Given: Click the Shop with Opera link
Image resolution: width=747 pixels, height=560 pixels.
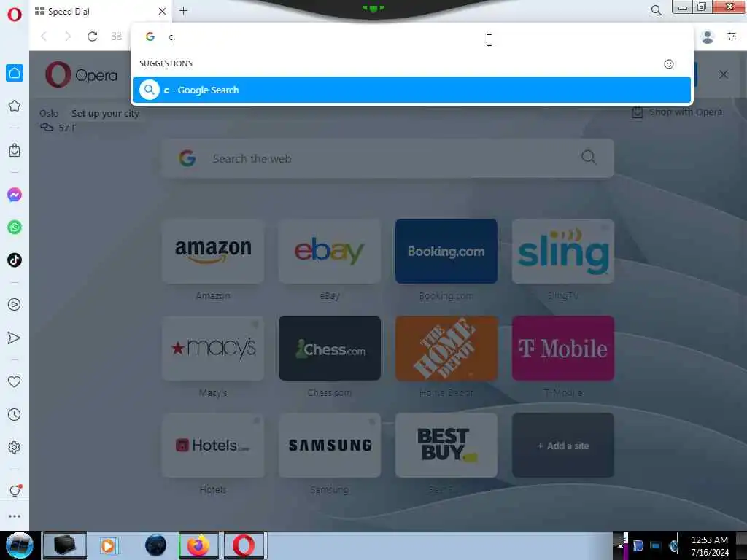Looking at the screenshot, I should click(x=677, y=112).
